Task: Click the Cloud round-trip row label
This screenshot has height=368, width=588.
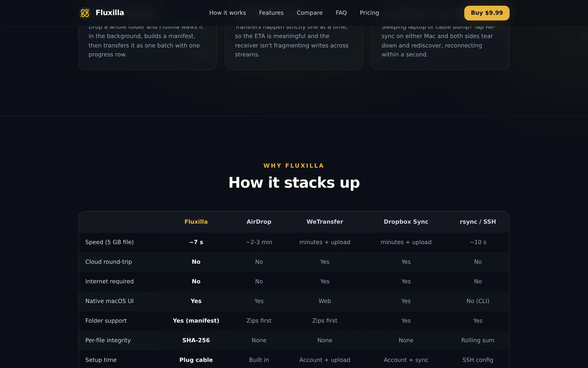Action: (109, 262)
